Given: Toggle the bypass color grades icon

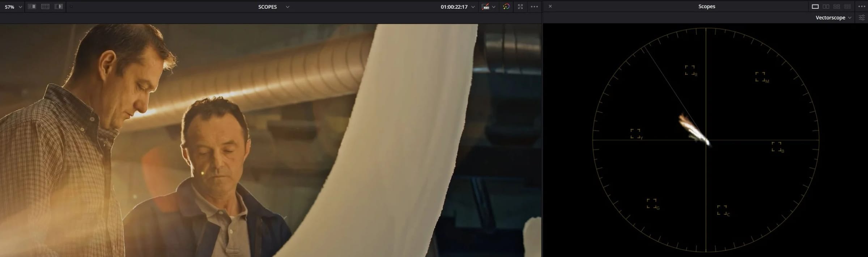Looking at the screenshot, I should (x=506, y=7).
